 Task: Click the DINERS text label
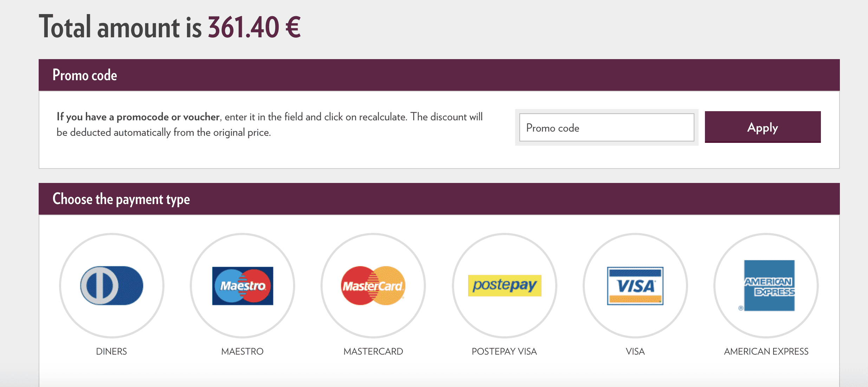(x=111, y=351)
